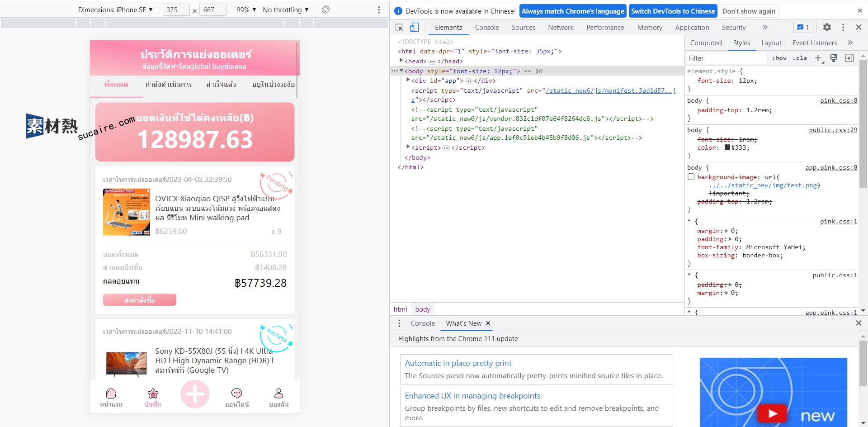This screenshot has width=868, height=427.
Task: Show more Styles pane tabs chevron
Action: click(850, 43)
